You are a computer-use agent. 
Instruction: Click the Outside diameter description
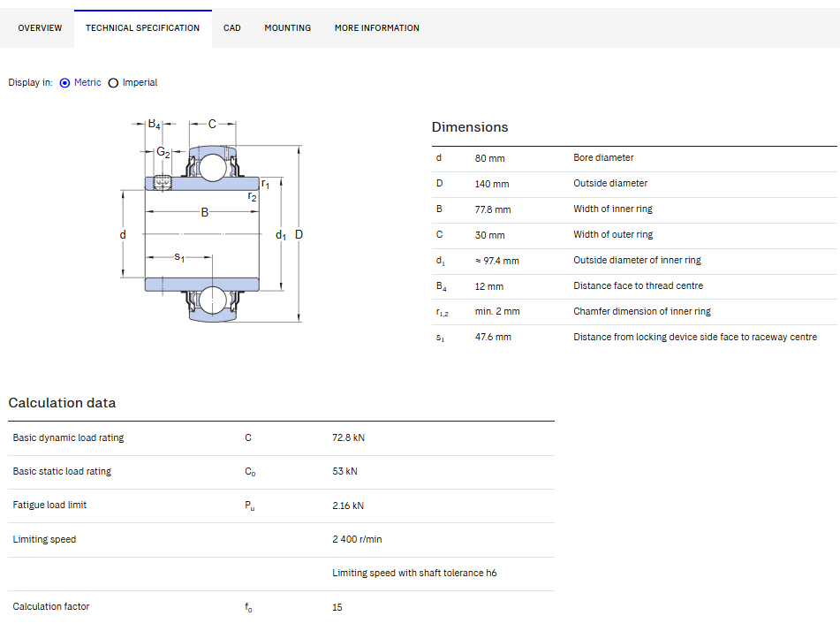(610, 183)
